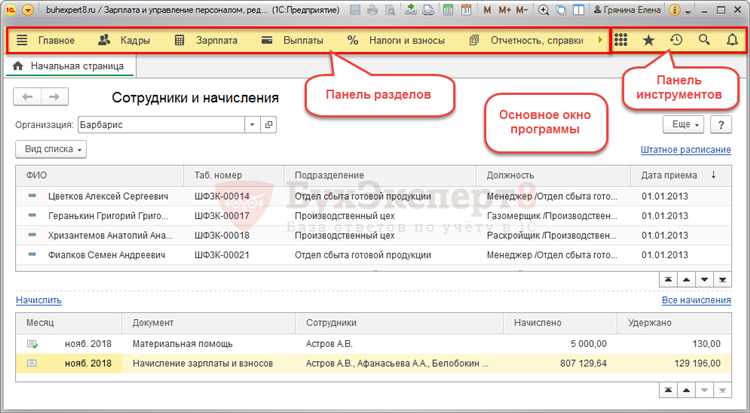Jump to first row in accruals list

tap(668, 390)
